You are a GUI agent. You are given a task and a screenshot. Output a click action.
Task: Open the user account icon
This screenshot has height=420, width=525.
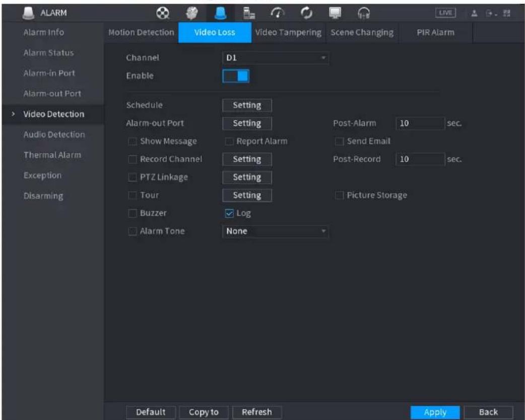click(474, 13)
